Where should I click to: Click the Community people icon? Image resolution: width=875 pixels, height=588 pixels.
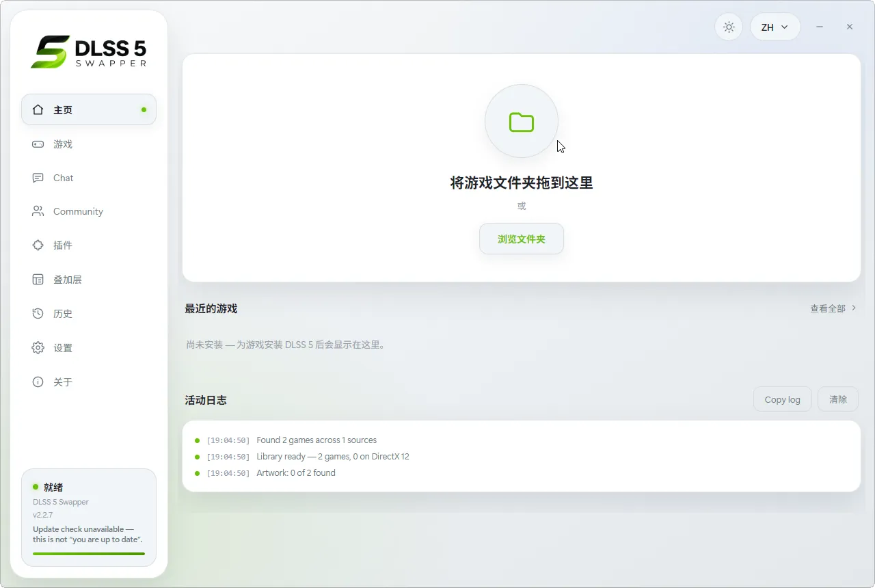38,211
